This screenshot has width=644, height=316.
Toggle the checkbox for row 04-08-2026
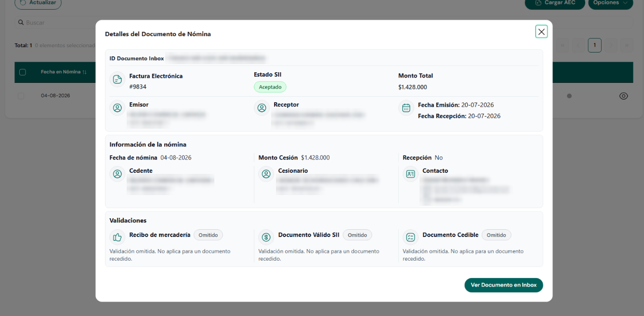click(x=21, y=96)
